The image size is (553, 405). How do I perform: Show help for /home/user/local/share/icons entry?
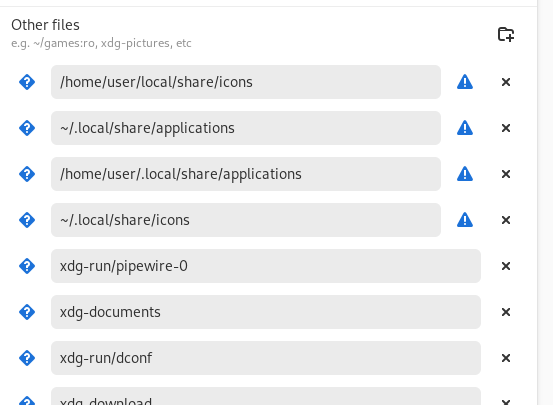pyautogui.click(x=27, y=82)
